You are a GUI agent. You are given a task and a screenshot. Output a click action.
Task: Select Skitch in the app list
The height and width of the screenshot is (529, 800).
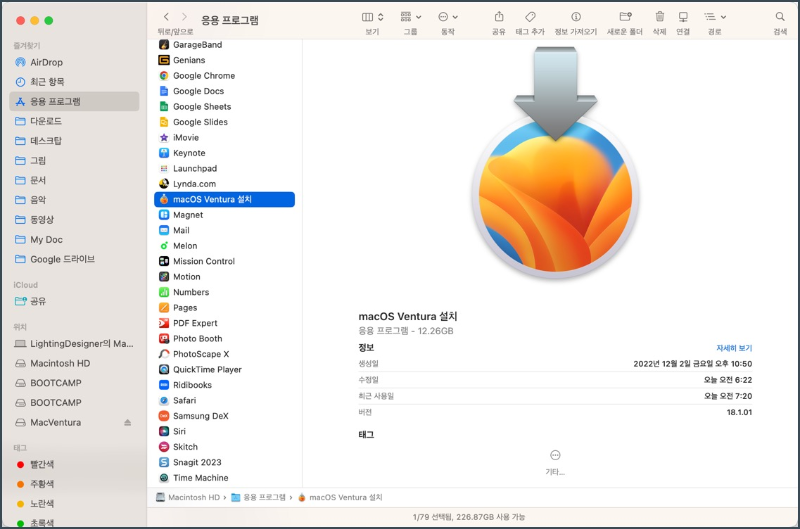[x=224, y=447]
